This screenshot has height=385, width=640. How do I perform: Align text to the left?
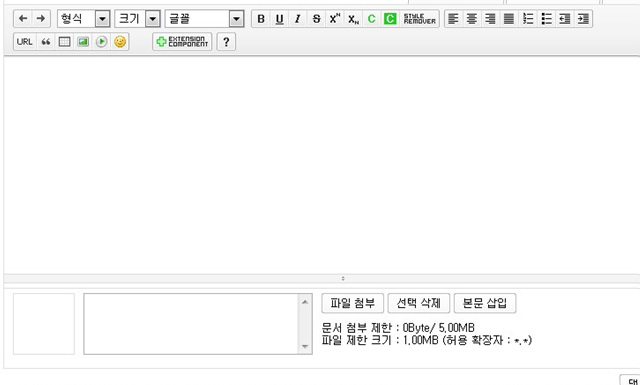[x=453, y=19]
